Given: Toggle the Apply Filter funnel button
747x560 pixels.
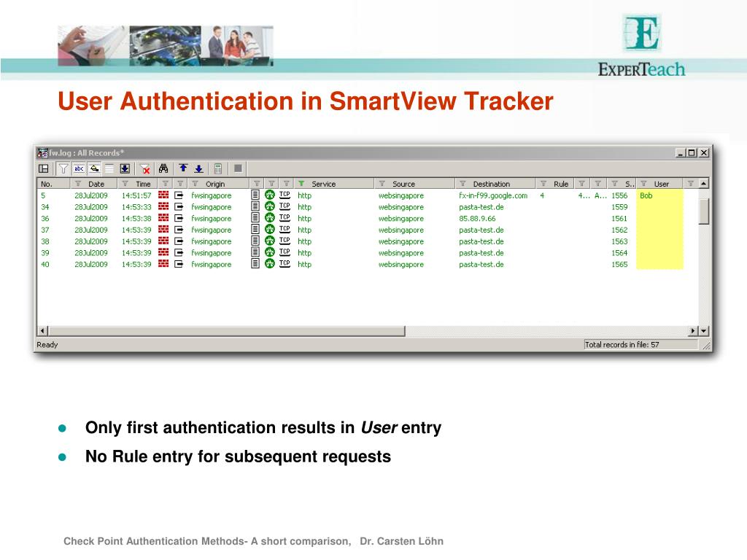Looking at the screenshot, I should (x=63, y=168).
